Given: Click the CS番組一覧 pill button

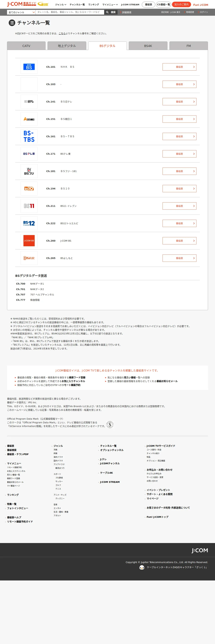Looking at the screenshot, I should coord(163,5).
